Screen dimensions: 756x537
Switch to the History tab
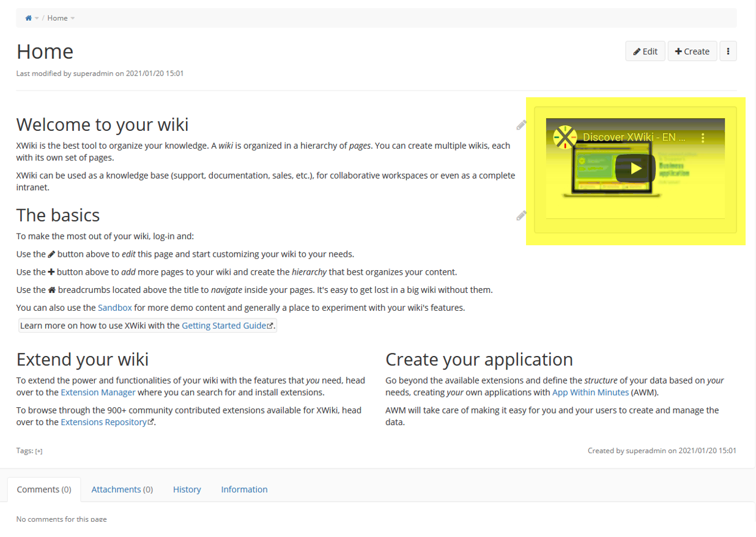(187, 489)
